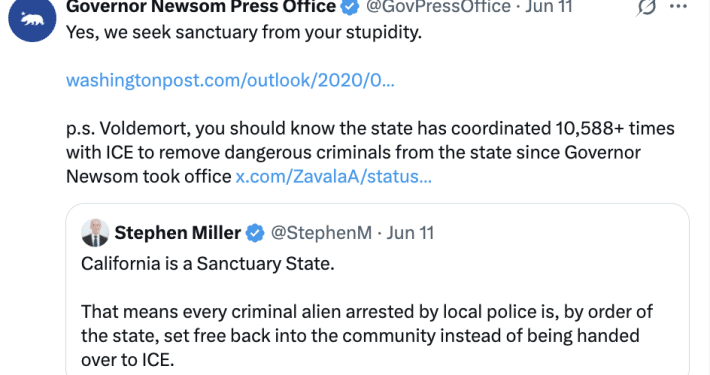Click the verified badge next to Stephen Miller
The height and width of the screenshot is (375, 710).
pos(255,233)
